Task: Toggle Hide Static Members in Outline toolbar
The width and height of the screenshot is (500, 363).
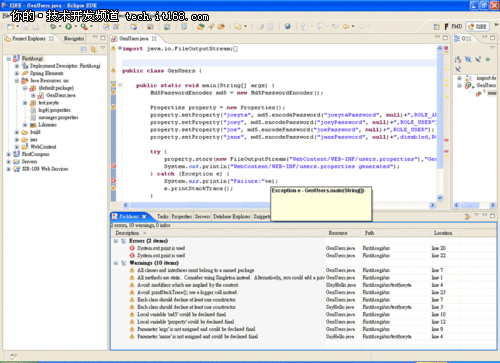Action: [x=478, y=60]
